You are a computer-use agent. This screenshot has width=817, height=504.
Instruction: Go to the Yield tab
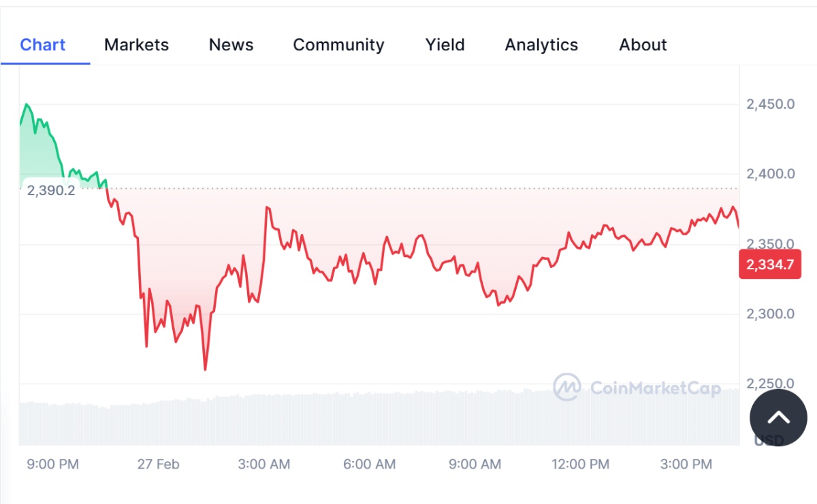coord(445,45)
